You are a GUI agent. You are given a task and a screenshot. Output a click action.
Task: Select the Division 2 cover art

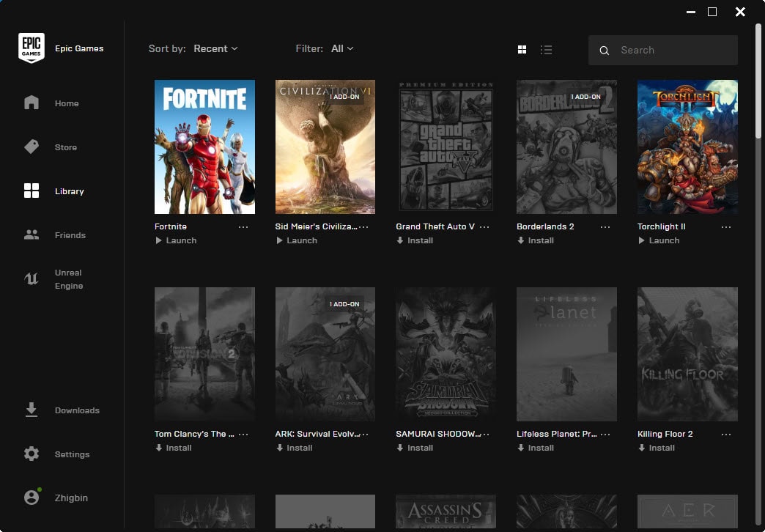(x=204, y=355)
